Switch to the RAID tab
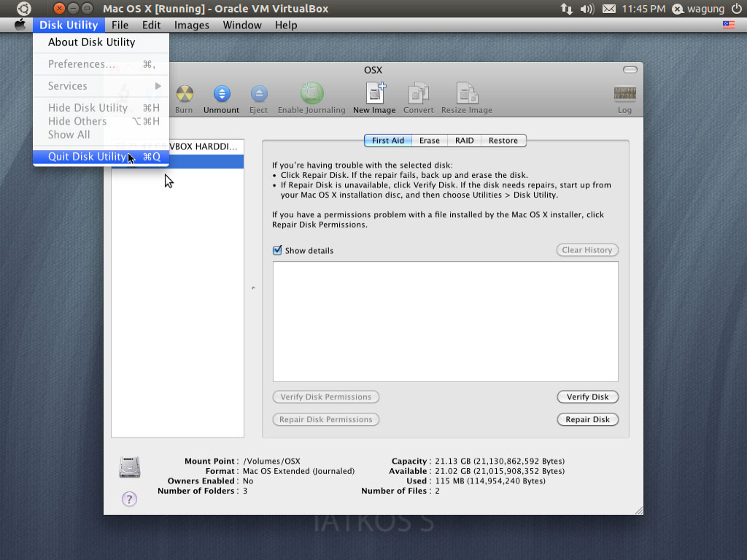Screen dimensions: 747x560 (464, 141)
